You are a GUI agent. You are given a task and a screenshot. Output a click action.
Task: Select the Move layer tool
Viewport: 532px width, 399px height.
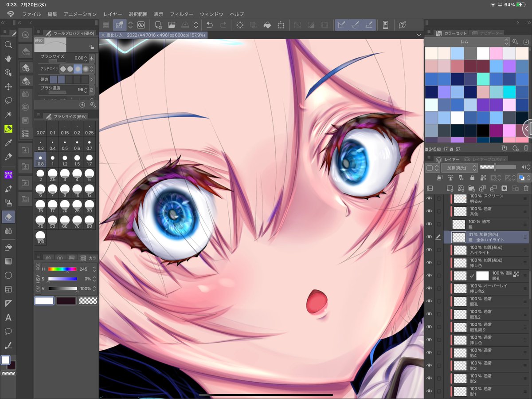[8, 87]
